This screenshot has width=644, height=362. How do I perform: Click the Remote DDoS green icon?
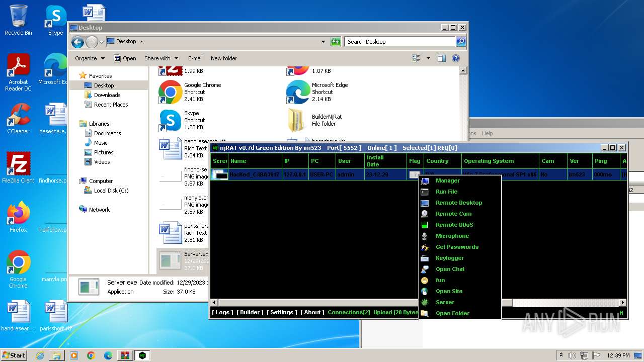(x=425, y=225)
